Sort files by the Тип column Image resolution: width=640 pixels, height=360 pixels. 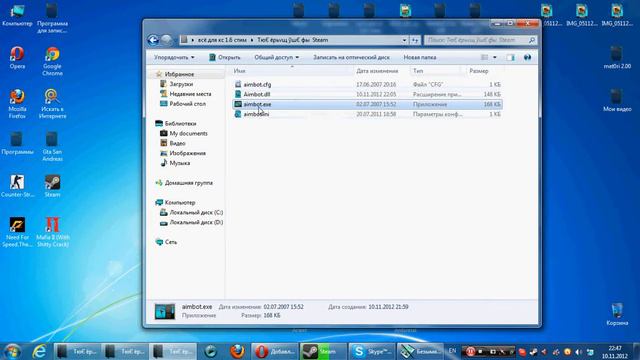[x=438, y=71]
